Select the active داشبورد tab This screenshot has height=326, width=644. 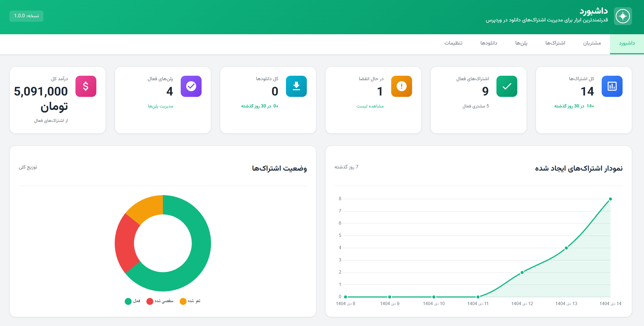tap(627, 43)
